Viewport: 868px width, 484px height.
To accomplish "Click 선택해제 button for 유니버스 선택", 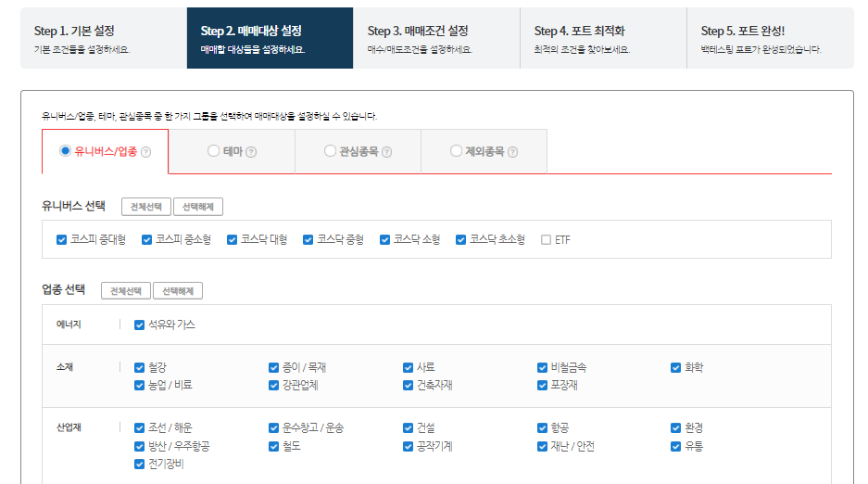I will tap(198, 207).
